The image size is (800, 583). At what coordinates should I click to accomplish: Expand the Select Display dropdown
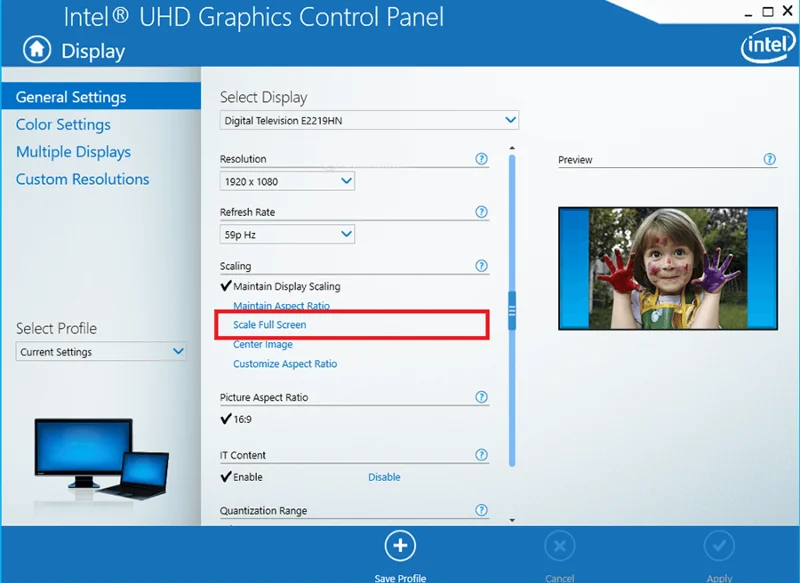tap(369, 120)
